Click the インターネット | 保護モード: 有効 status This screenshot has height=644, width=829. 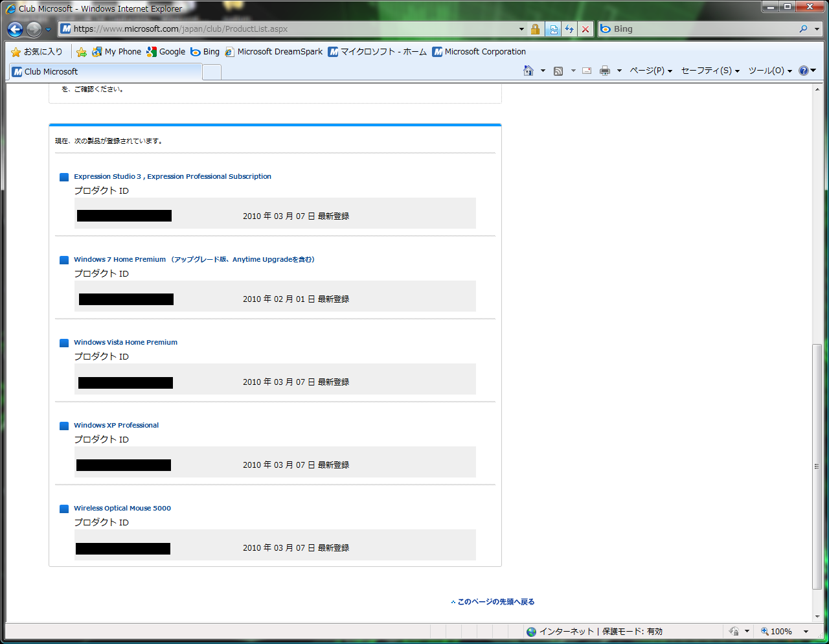[601, 632]
